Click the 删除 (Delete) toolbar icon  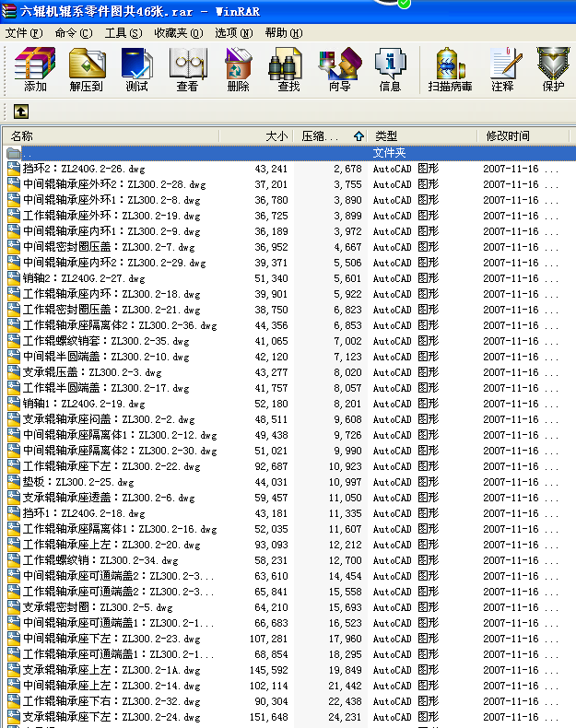(238, 69)
